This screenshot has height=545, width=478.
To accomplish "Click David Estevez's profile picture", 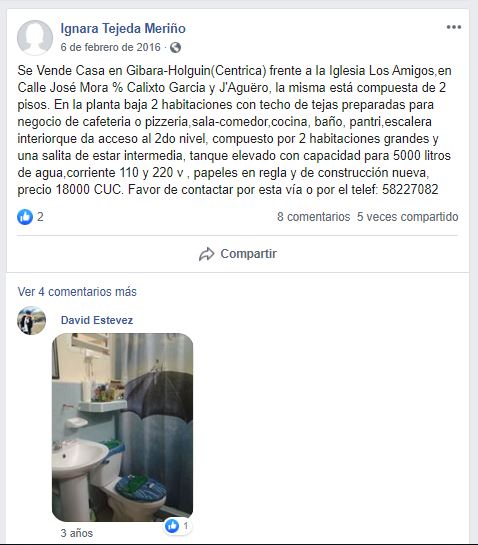I will (31, 320).
